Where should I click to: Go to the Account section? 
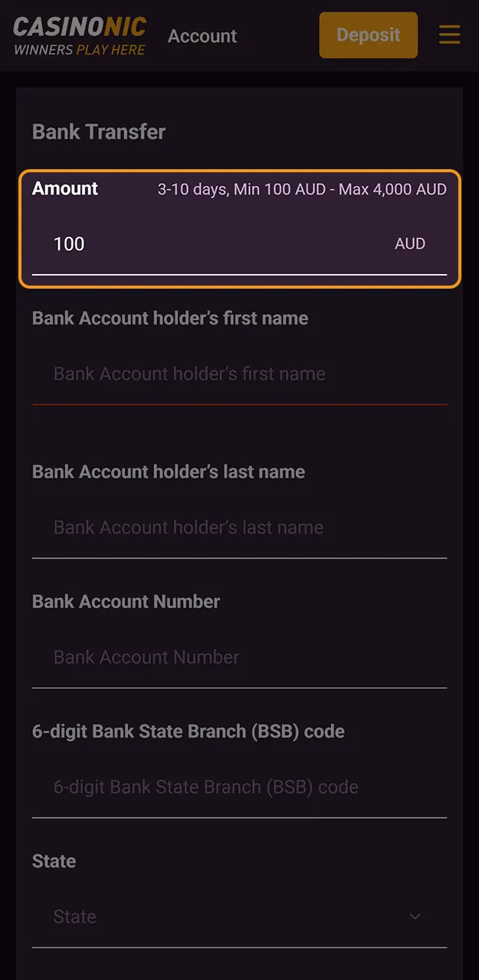[x=202, y=35]
